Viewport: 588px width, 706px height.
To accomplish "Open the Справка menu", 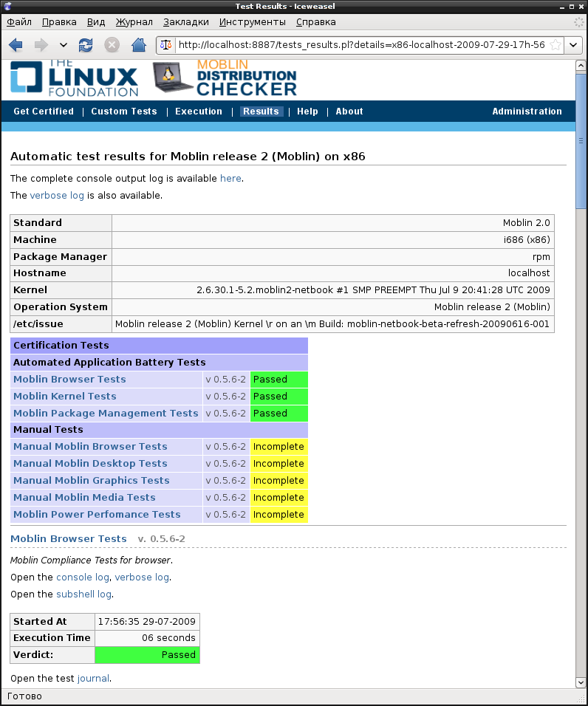I will tap(315, 22).
